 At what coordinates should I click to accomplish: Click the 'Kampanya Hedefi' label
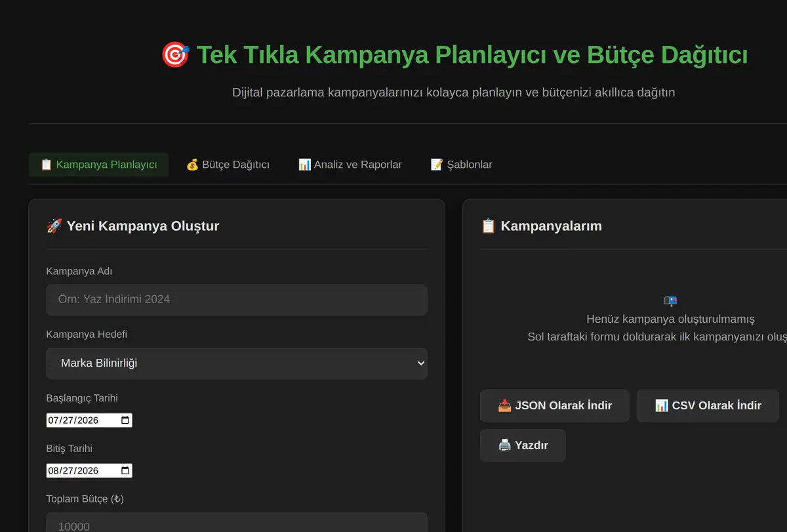click(87, 335)
